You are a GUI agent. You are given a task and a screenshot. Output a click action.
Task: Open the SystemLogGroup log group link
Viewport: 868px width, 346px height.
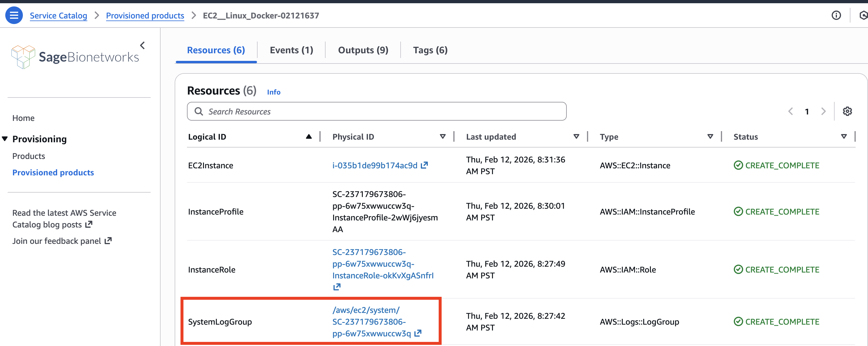[x=369, y=322]
